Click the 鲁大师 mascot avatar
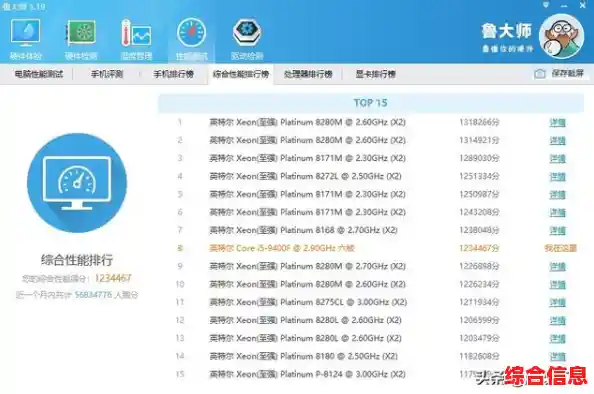The image size is (594, 394). pos(561,36)
